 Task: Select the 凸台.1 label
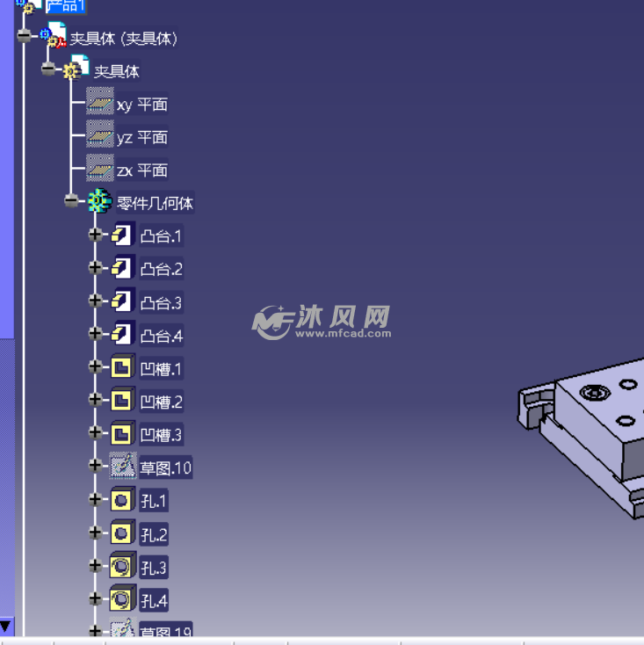[161, 236]
